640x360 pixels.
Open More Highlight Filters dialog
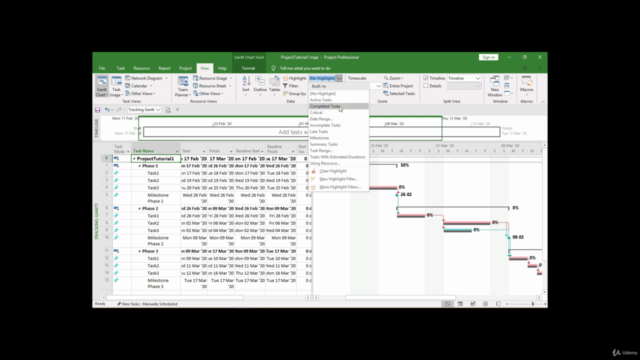pos(340,187)
